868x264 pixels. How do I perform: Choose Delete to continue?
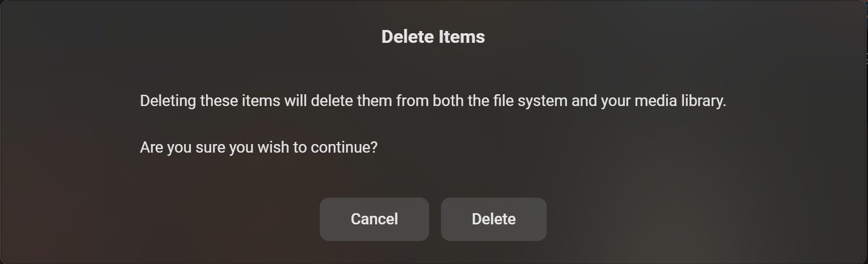pos(494,219)
